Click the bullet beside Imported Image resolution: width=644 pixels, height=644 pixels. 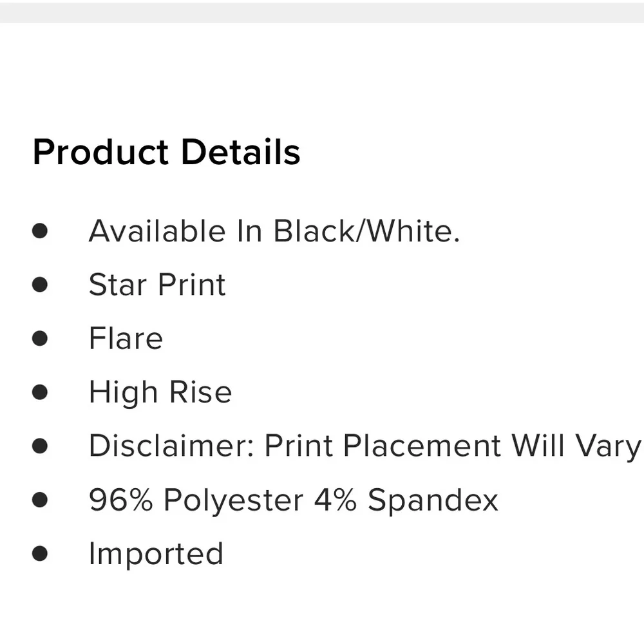click(x=41, y=554)
